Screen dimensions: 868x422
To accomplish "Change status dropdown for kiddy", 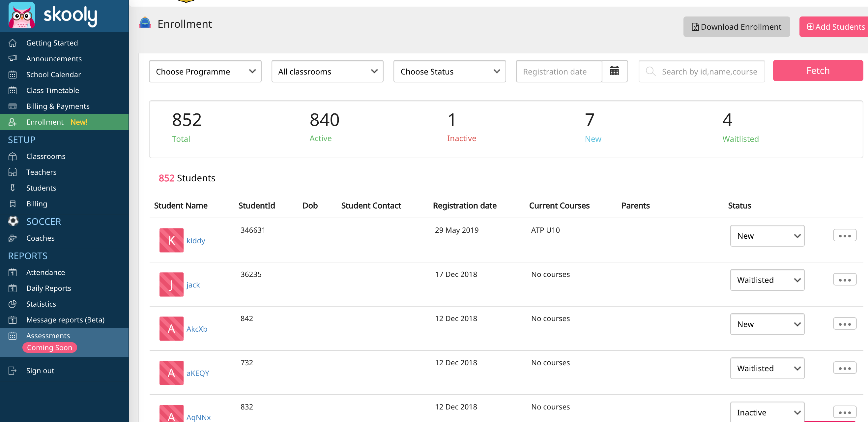I will pos(767,236).
